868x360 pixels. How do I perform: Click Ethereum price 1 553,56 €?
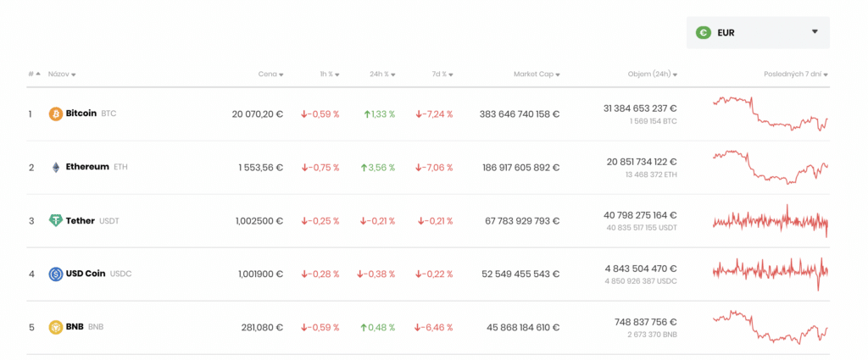pos(261,167)
